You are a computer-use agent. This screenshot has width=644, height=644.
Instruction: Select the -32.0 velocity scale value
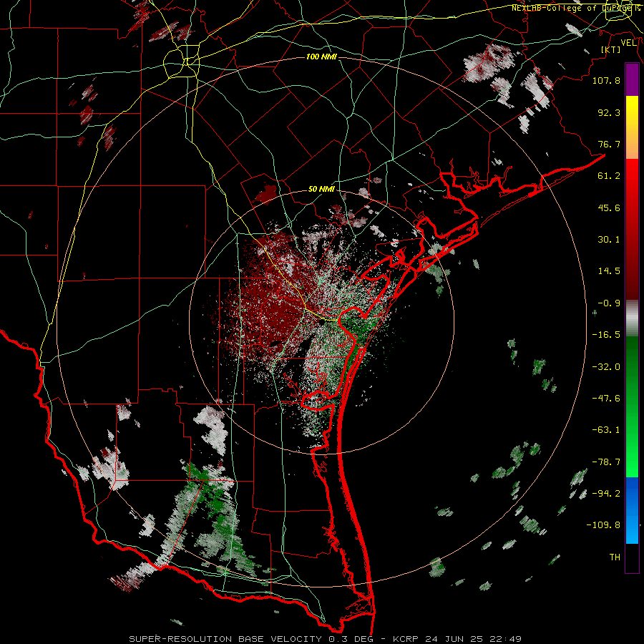click(x=606, y=367)
